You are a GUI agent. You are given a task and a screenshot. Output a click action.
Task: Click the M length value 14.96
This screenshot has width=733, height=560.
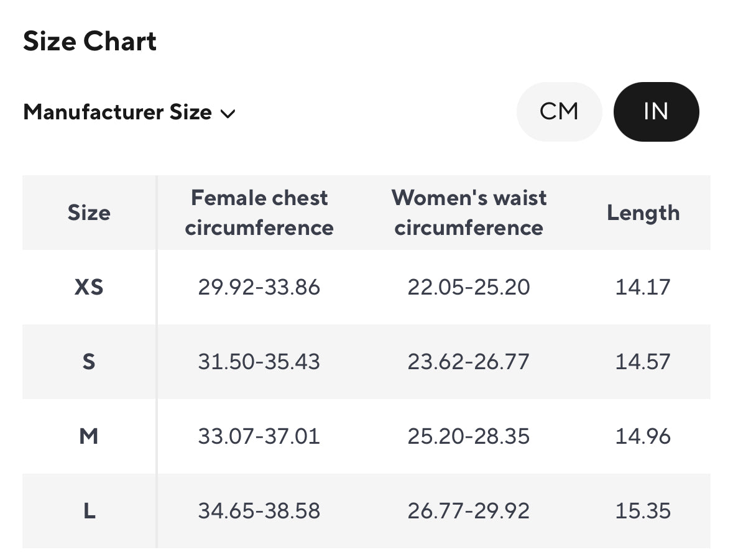coord(643,436)
